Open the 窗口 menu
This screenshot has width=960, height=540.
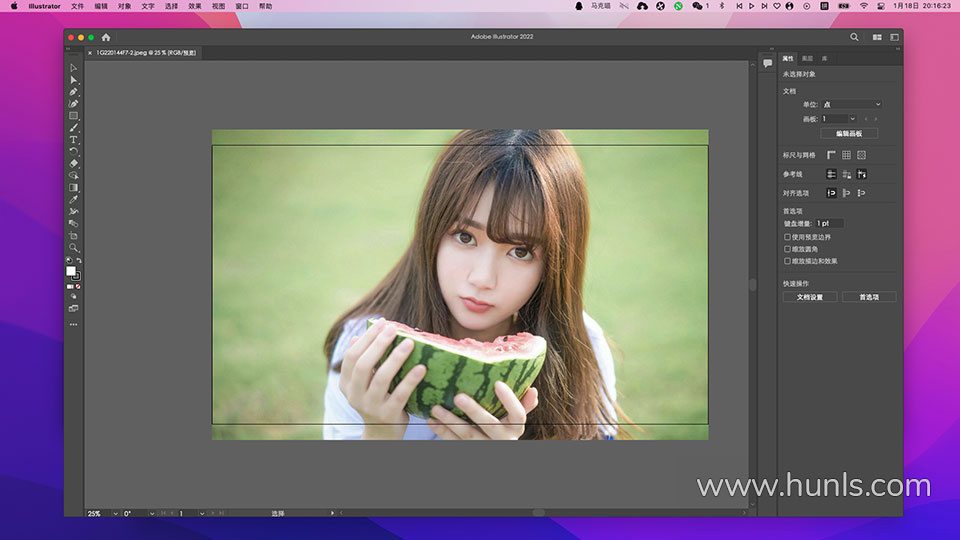[x=242, y=6]
